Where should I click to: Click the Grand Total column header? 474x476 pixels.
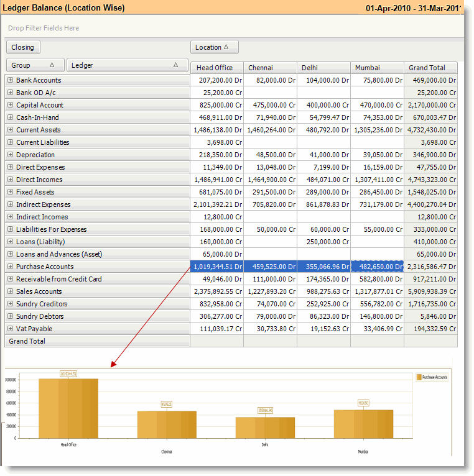[x=430, y=68]
